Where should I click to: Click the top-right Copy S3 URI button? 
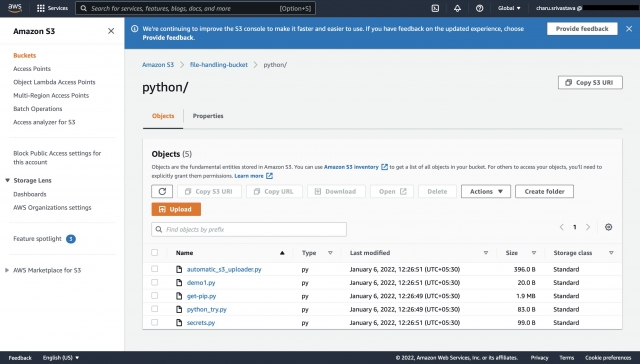coord(590,82)
